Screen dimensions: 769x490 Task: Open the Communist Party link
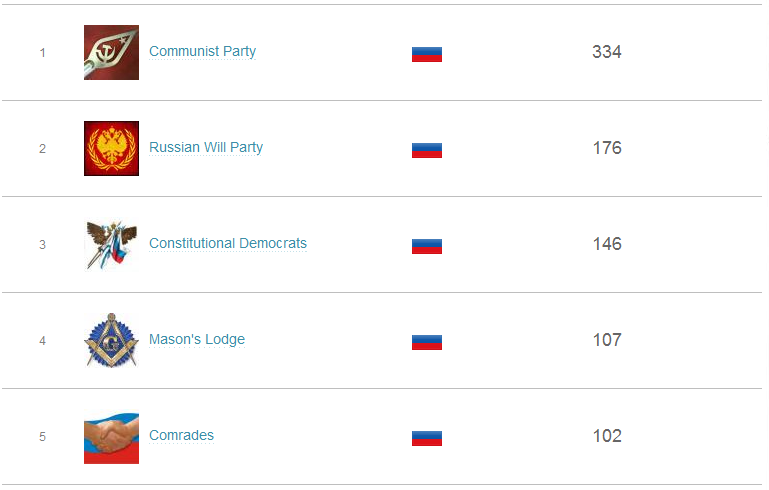202,51
